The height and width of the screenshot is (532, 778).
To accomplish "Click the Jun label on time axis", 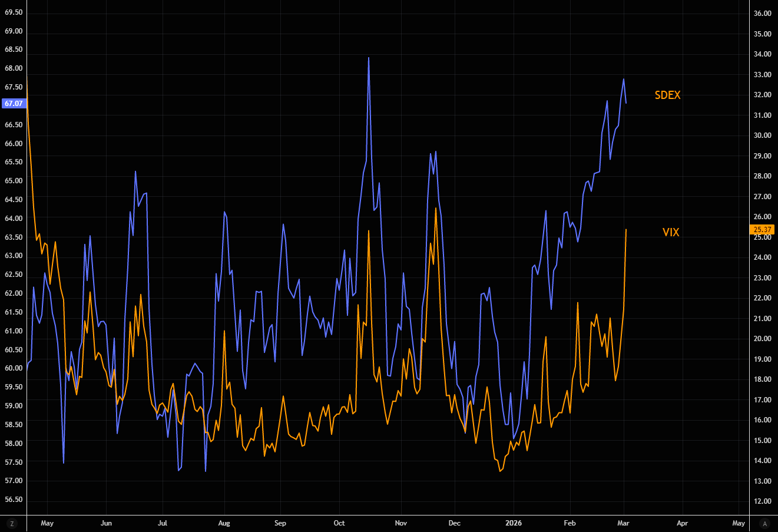I will click(x=106, y=523).
